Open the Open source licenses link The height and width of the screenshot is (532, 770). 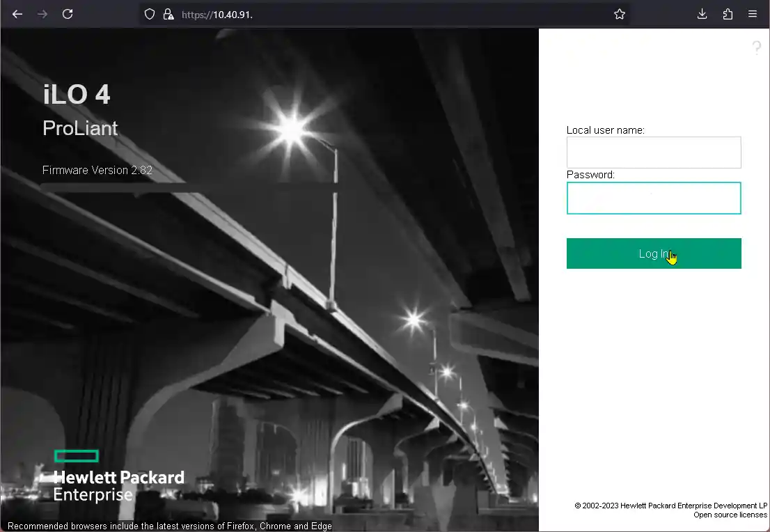[x=730, y=515]
